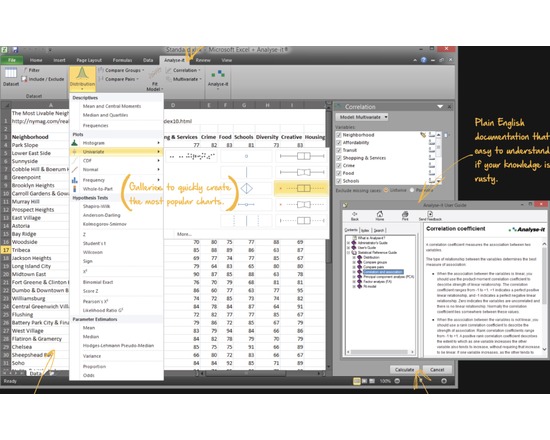The height and width of the screenshot is (440, 550).
Task: Uncheck the Crime variable checkbox
Action: pos(339,166)
